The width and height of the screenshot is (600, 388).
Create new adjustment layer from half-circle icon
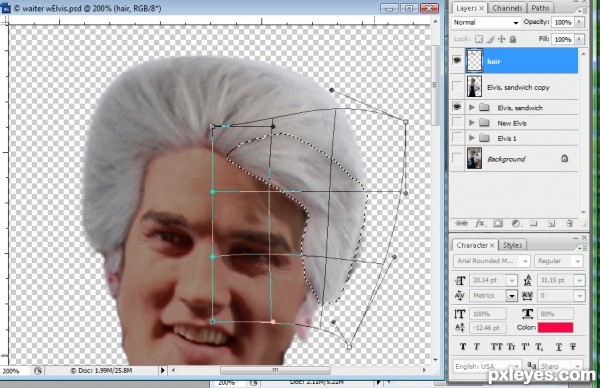coord(515,223)
